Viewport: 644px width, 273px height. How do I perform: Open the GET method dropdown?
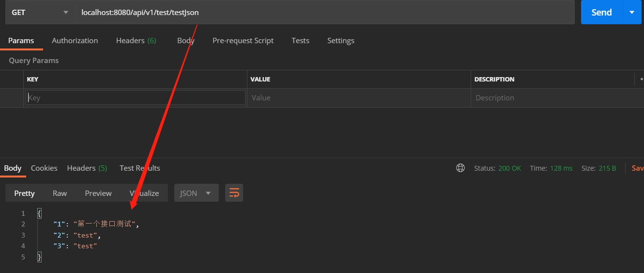[40, 12]
